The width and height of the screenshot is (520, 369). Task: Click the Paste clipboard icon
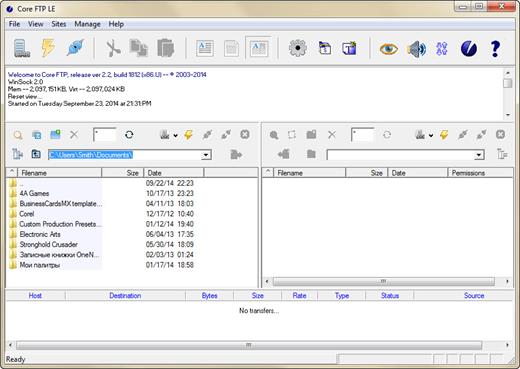[x=166, y=48]
